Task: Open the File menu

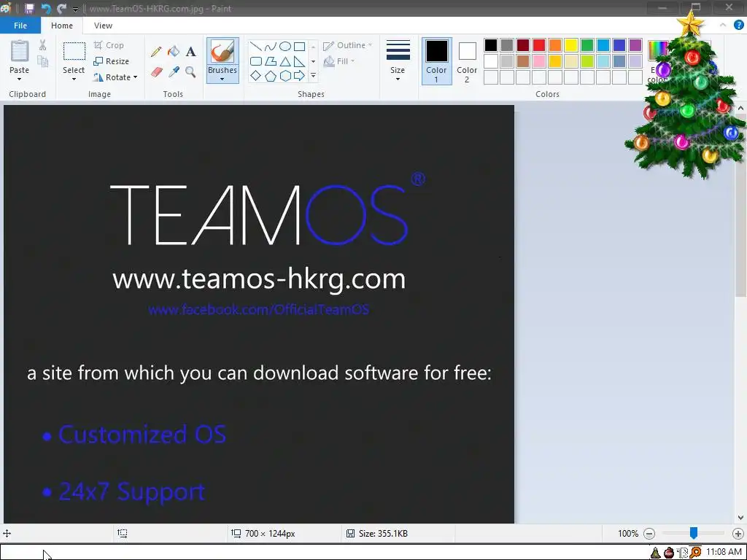Action: 20,26
